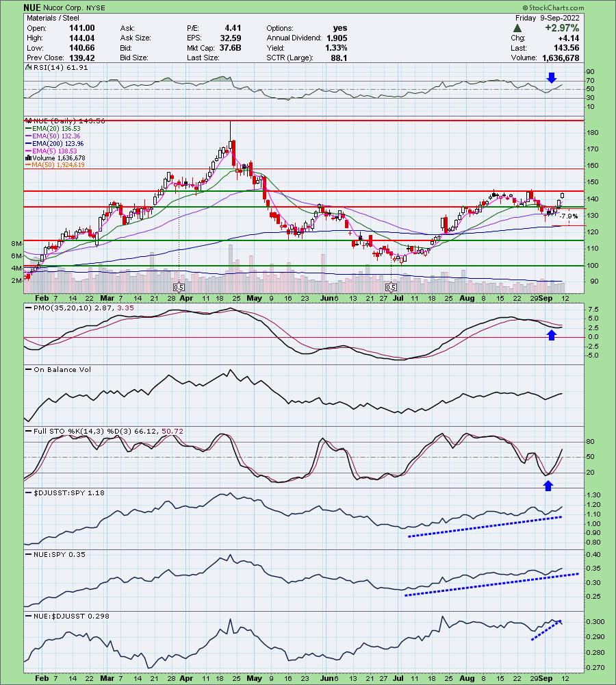Click the Nucor Corp. company name
The image size is (616, 685).
(x=62, y=8)
